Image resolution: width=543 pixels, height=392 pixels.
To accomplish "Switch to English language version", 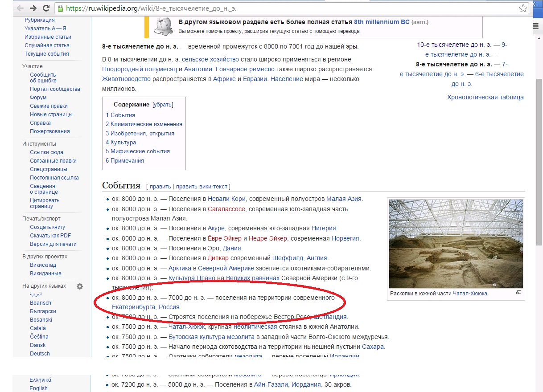I will 38,388.
